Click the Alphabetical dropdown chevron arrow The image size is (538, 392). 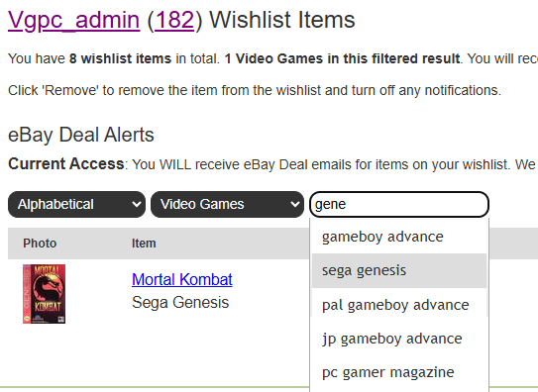pos(136,204)
